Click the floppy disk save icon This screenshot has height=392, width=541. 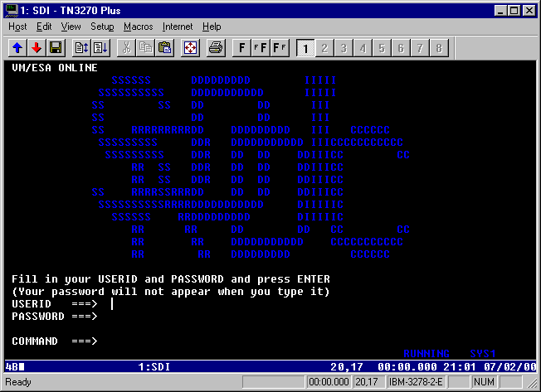[x=56, y=47]
